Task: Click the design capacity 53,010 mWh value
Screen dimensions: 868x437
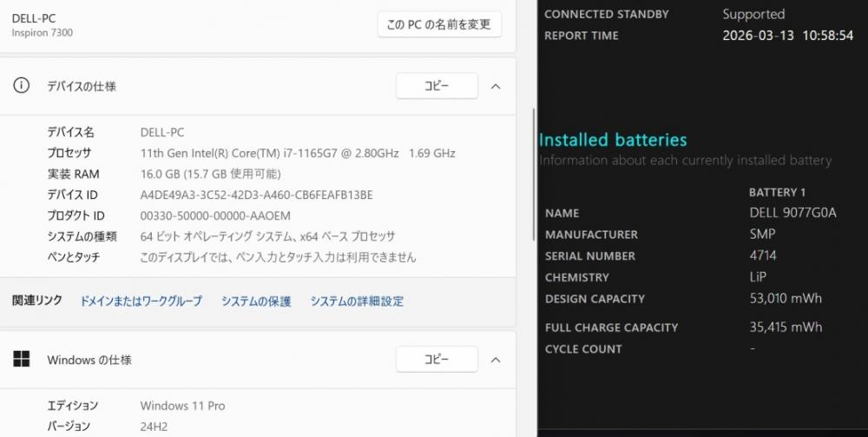Action: 786,299
